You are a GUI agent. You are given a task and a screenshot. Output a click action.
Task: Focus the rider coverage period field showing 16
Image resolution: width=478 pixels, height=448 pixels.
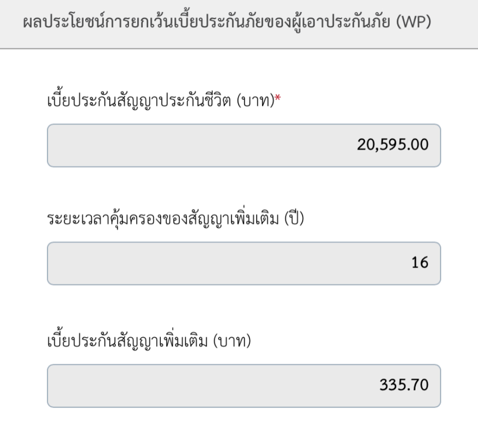tap(244, 263)
